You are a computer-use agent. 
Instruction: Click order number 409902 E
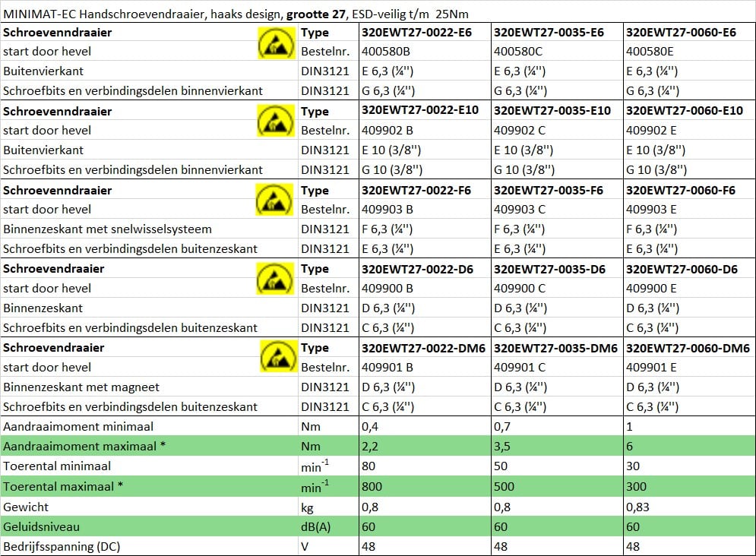point(651,131)
